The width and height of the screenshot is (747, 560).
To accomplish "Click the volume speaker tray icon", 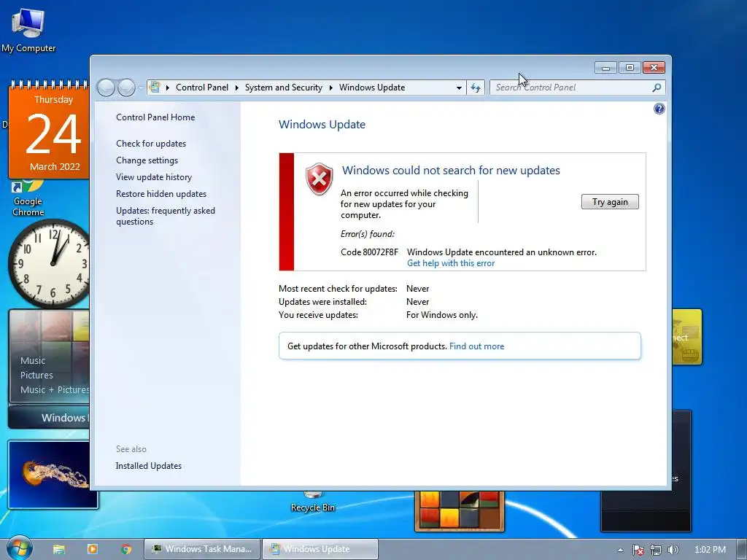I will [x=673, y=550].
